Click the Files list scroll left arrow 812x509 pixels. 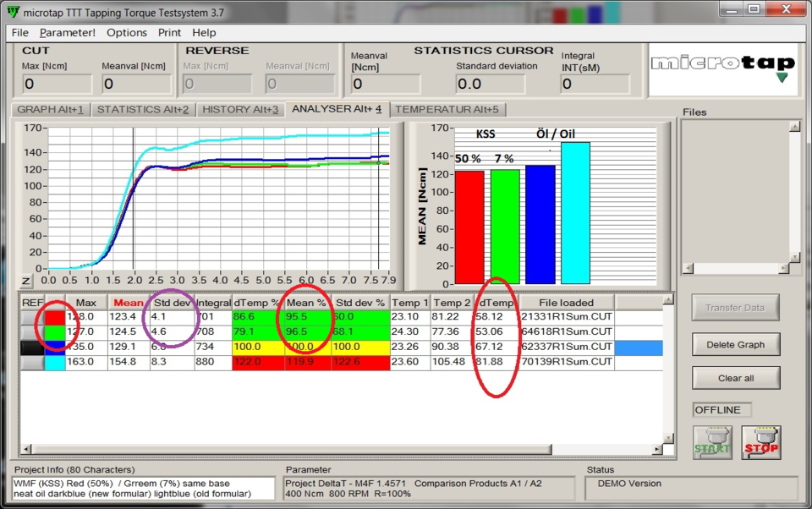688,268
